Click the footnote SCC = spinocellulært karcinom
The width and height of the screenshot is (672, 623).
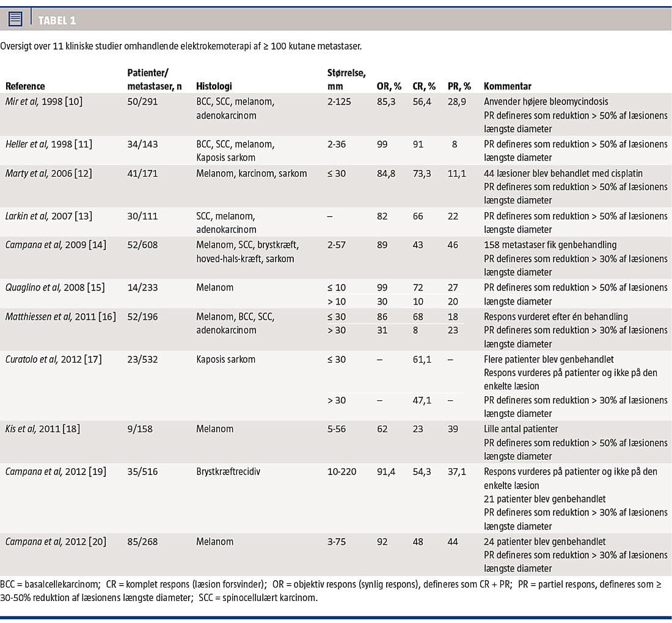(258, 598)
